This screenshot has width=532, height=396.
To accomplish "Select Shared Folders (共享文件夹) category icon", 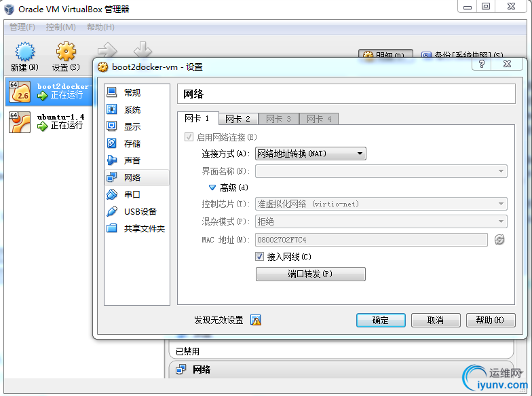I will click(112, 228).
